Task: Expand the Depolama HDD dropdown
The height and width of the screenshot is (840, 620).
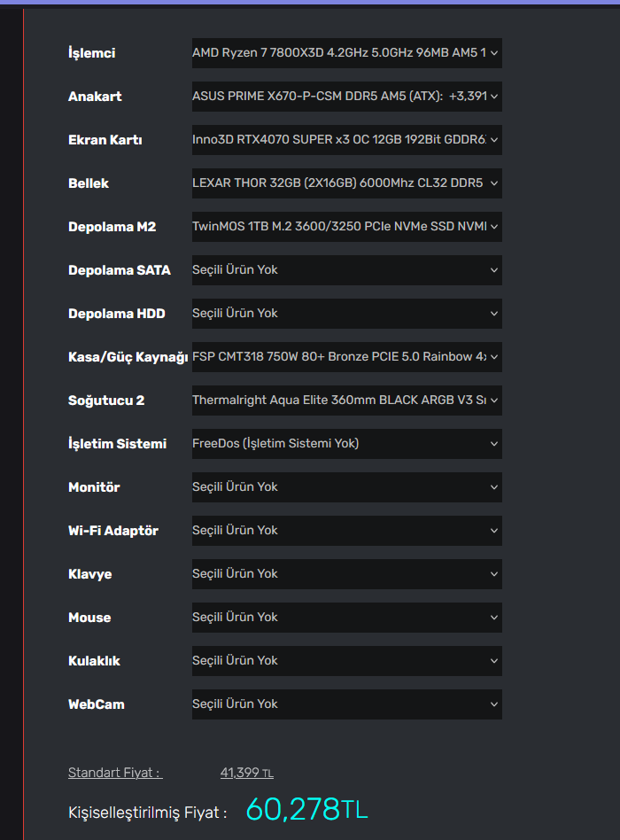Action: 346,314
